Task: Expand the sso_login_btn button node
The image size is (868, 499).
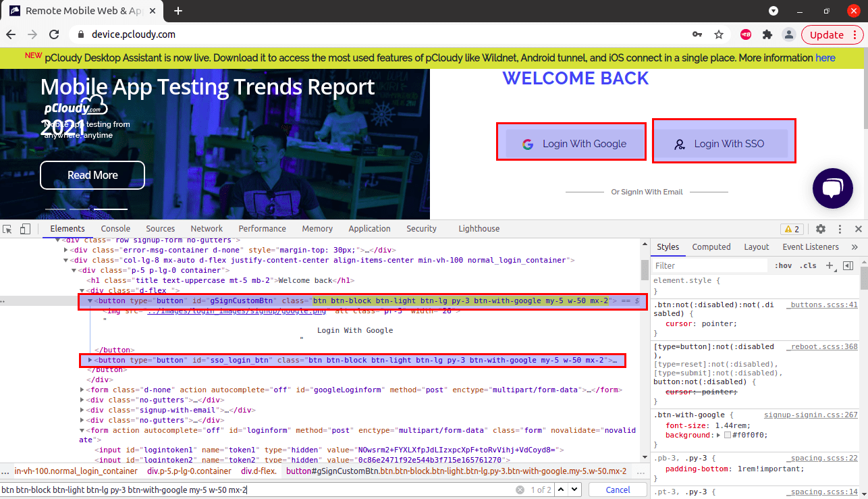Action: point(91,361)
